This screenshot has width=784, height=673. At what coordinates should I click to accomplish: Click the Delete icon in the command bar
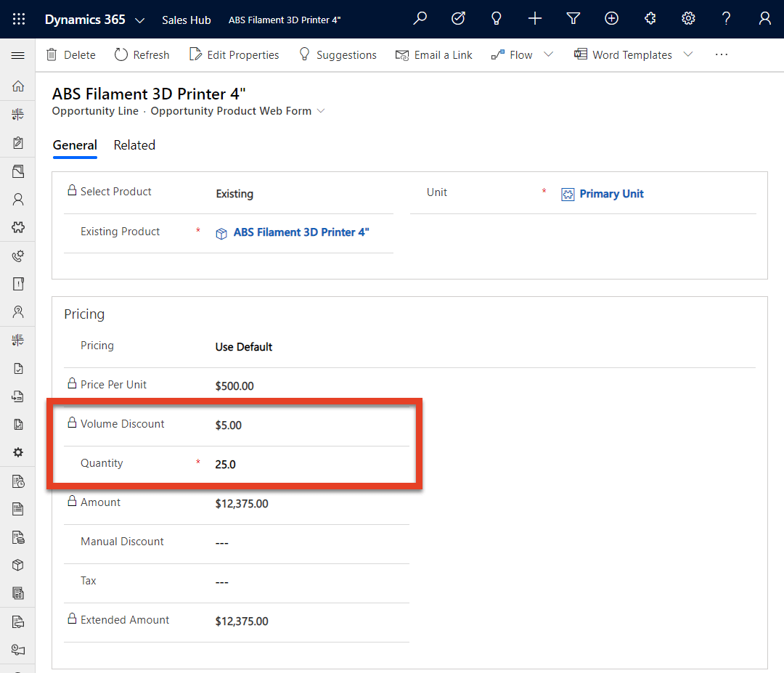[x=70, y=54]
